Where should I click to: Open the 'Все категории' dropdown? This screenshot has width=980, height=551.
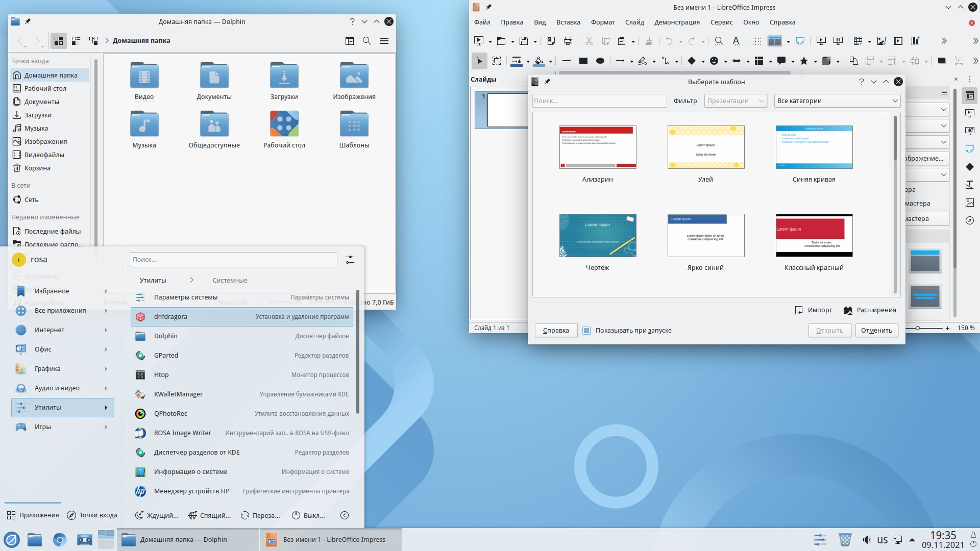pyautogui.click(x=837, y=101)
